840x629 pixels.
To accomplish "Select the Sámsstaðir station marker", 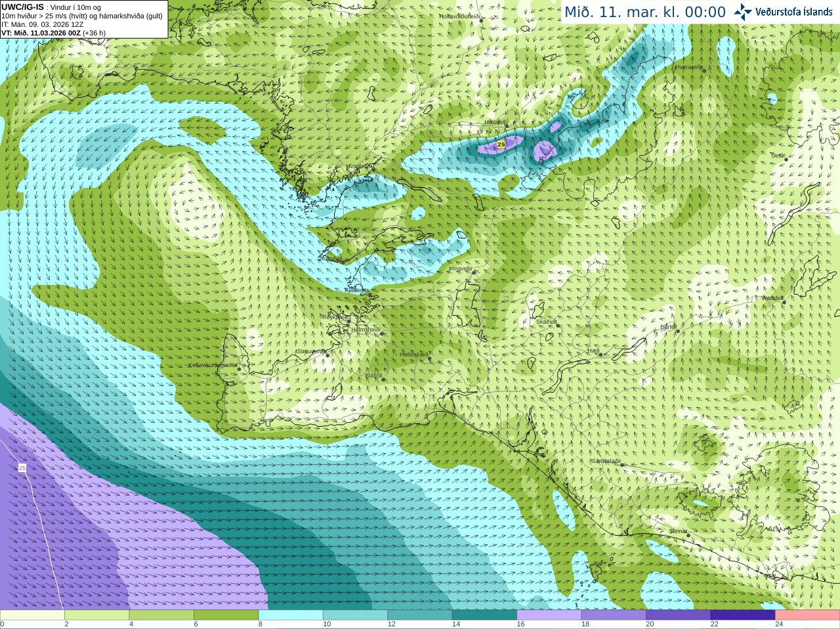I will tap(621, 465).
